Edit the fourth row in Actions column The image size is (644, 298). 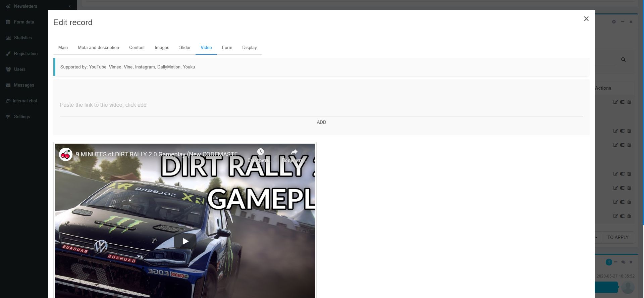615,174
